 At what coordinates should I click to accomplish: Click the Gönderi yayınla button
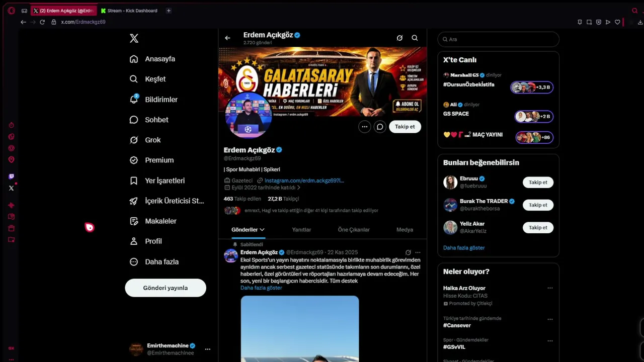pyautogui.click(x=166, y=288)
